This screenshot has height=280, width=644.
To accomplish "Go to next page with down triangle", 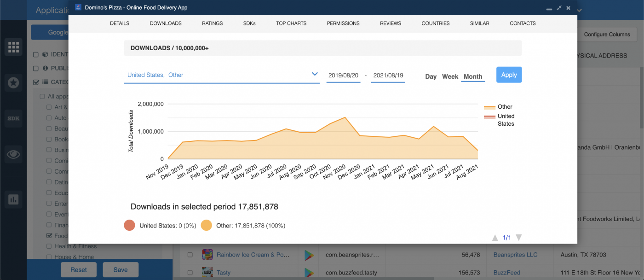I will [x=518, y=238].
